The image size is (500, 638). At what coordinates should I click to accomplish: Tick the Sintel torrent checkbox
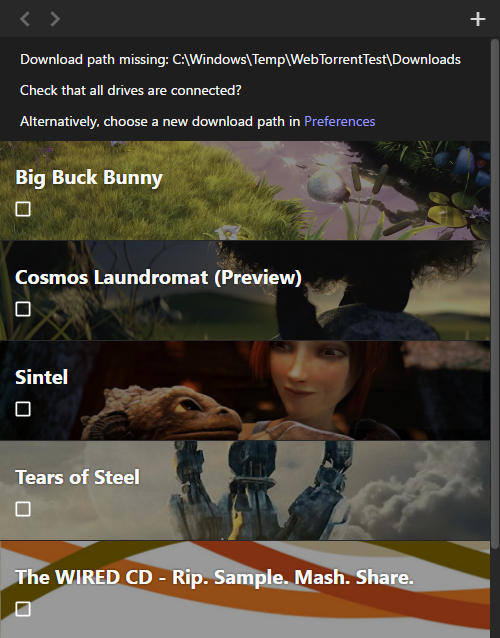coord(23,409)
